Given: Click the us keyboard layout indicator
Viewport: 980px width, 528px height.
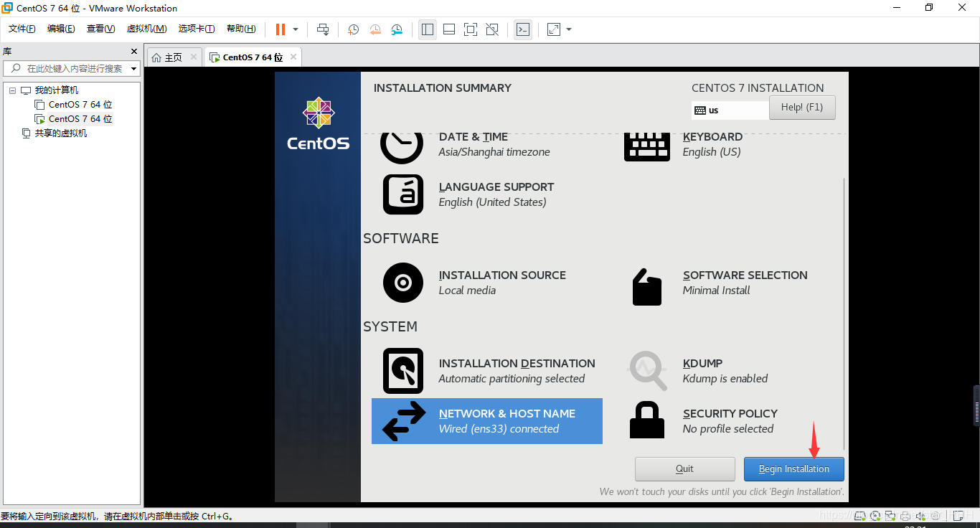Looking at the screenshot, I should pyautogui.click(x=730, y=110).
